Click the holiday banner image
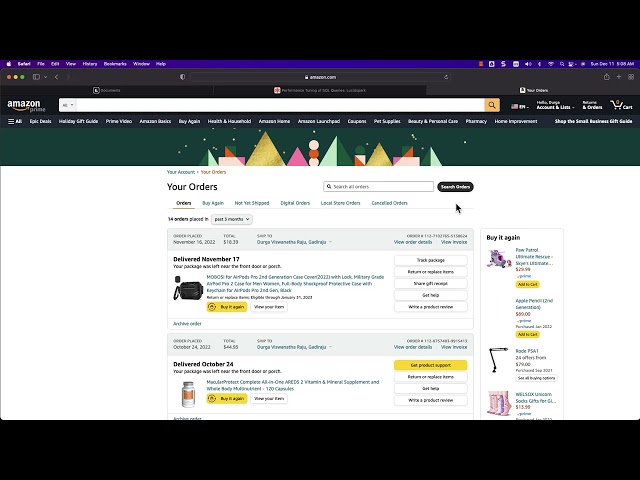 tap(320, 147)
